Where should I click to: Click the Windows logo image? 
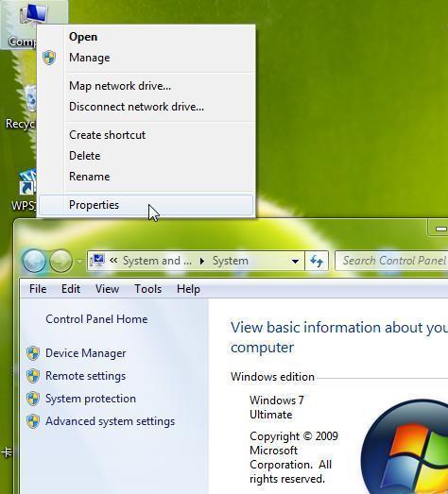(x=405, y=447)
